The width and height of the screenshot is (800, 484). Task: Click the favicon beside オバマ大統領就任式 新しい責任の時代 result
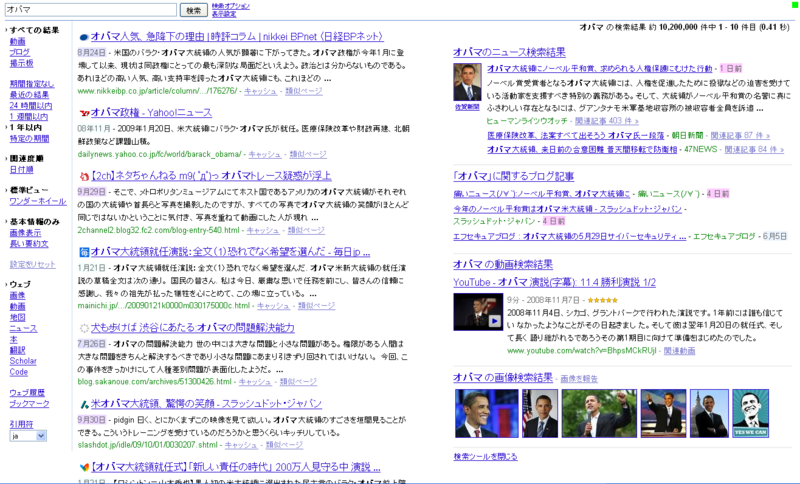[x=85, y=467]
